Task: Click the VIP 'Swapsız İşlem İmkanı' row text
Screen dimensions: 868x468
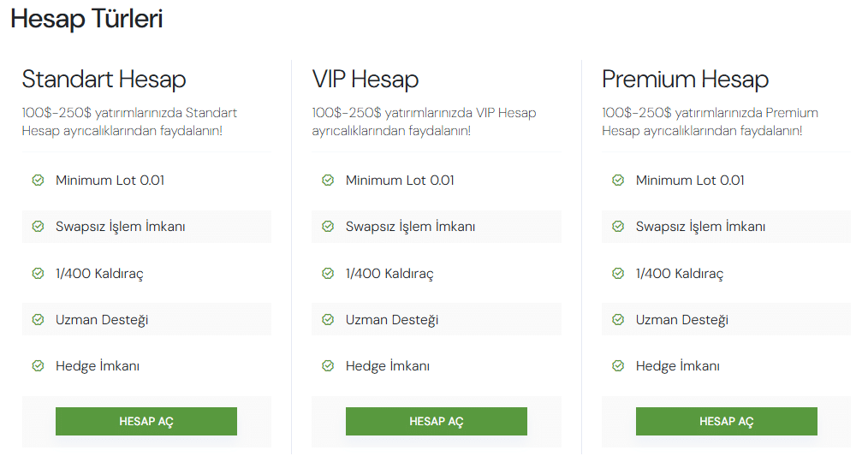Action: 410,227
